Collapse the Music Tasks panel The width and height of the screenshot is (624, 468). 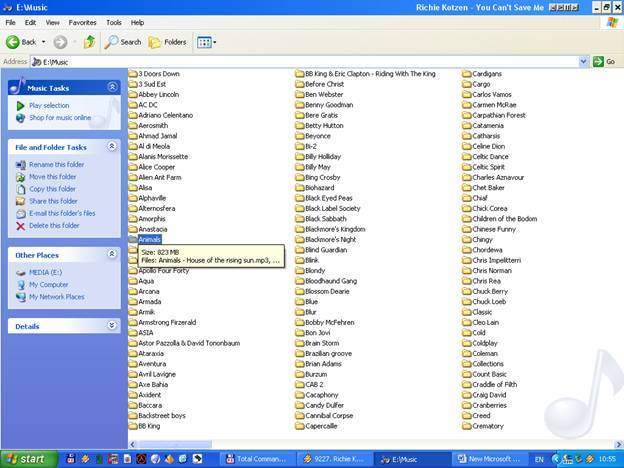(x=111, y=88)
